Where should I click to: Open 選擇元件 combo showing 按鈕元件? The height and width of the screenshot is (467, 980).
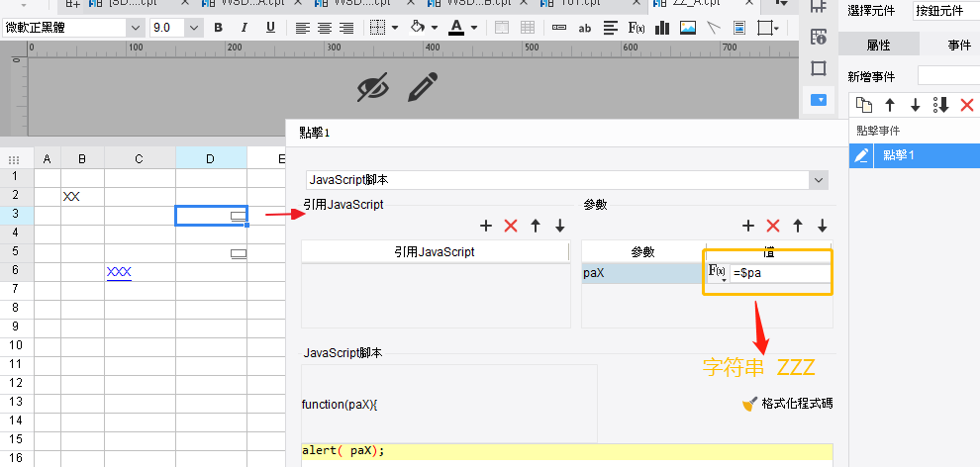pos(946,11)
